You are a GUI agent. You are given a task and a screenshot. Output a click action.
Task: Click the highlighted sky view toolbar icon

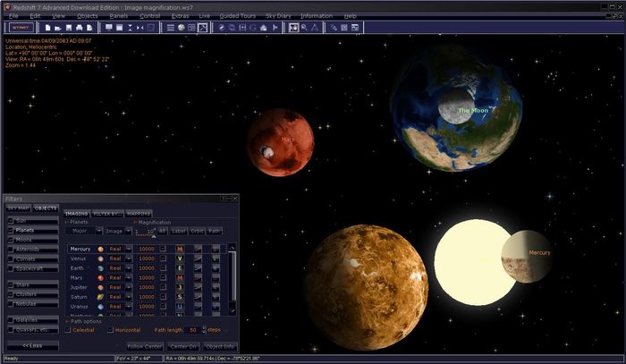pyautogui.click(x=203, y=28)
